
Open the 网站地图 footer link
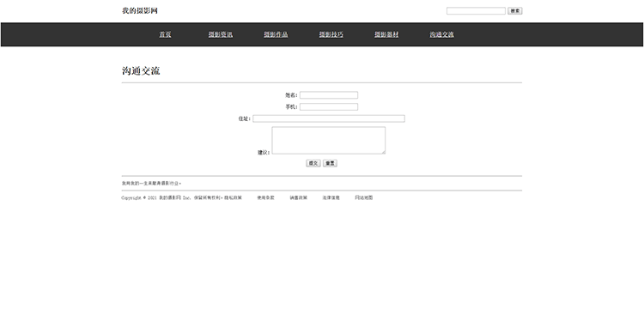364,197
